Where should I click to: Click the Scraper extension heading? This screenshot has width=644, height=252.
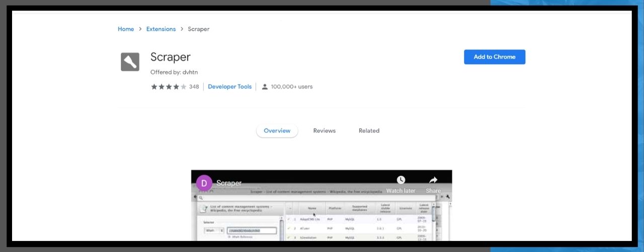(170, 57)
